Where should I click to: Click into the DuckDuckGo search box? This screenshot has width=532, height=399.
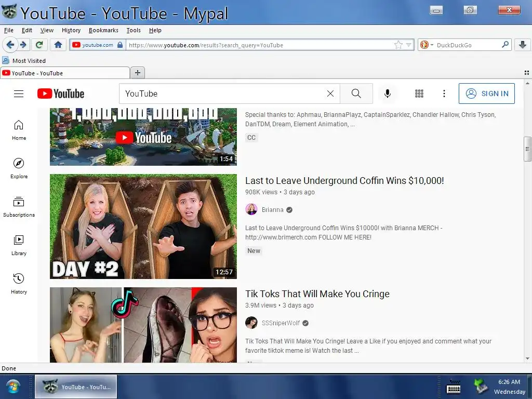[x=468, y=45]
